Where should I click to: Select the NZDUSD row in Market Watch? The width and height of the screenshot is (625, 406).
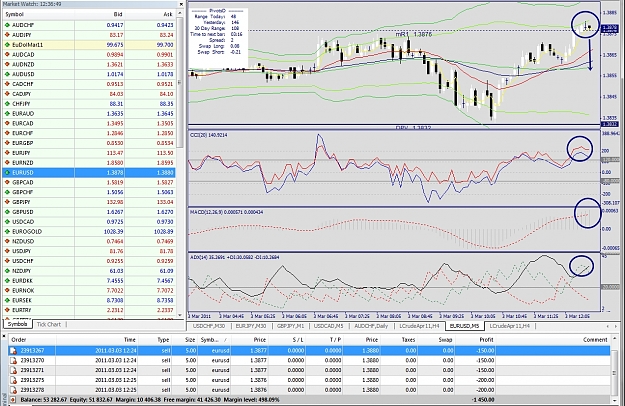coord(89,241)
